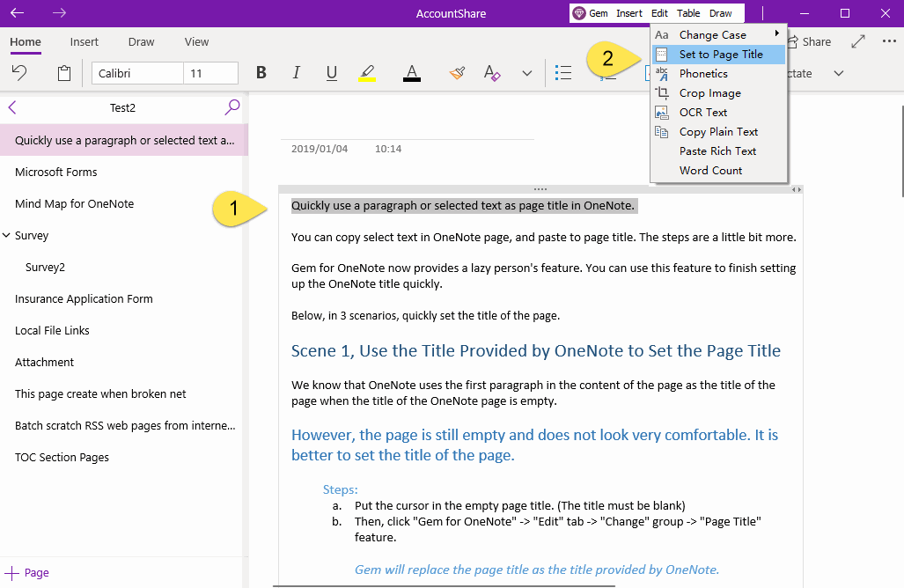Open the three-dot more options menu

click(x=889, y=40)
